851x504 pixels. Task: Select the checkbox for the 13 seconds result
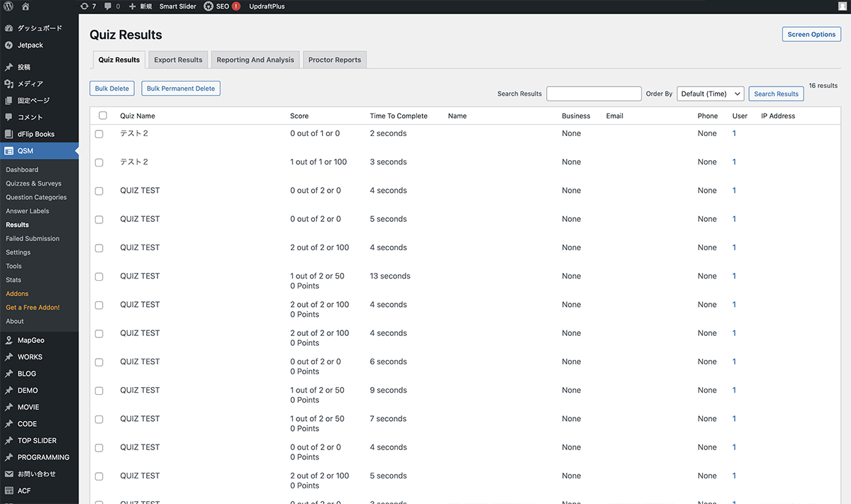pos(99,276)
